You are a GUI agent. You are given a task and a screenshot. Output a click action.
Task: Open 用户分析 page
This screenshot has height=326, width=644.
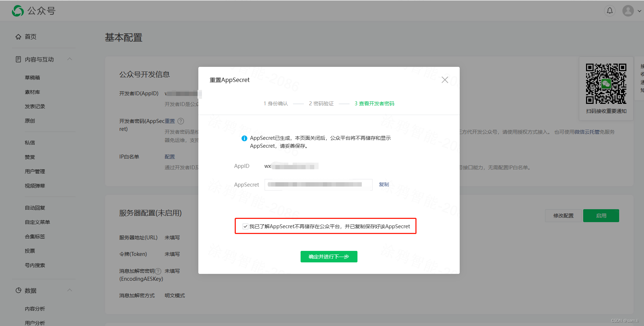pyautogui.click(x=35, y=323)
